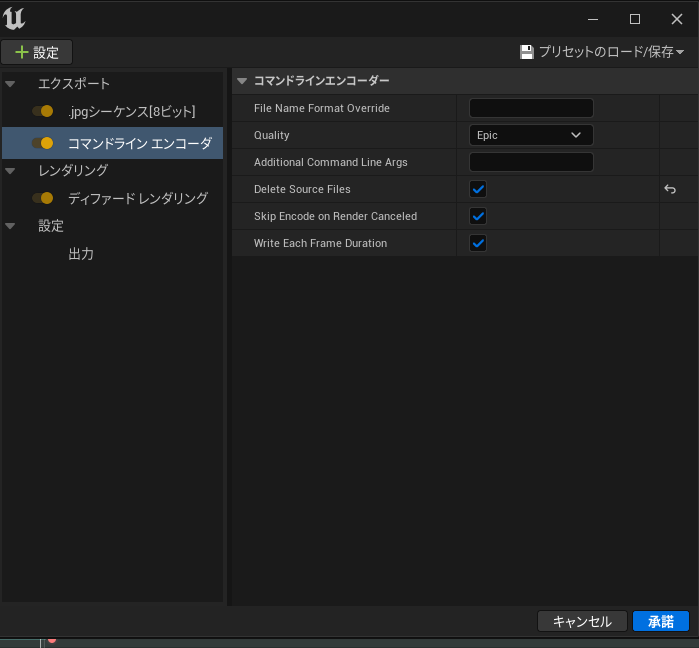
Task: Maximize the settings window
Action: pyautogui.click(x=635, y=19)
